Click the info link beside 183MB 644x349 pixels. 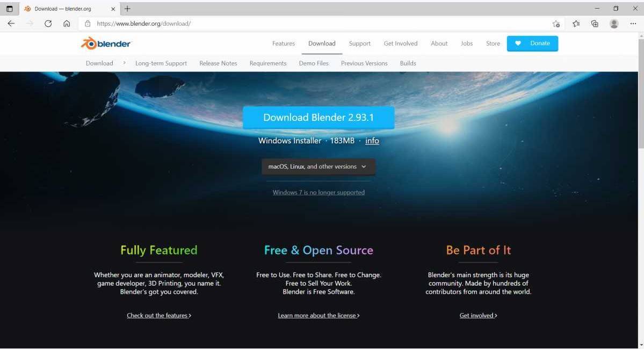(x=372, y=141)
